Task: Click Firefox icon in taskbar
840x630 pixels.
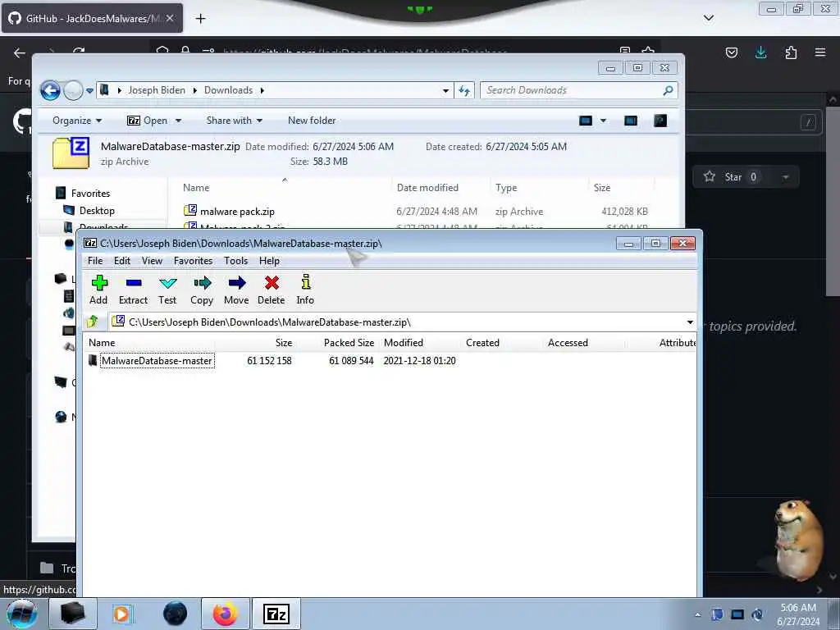Action: tap(226, 614)
